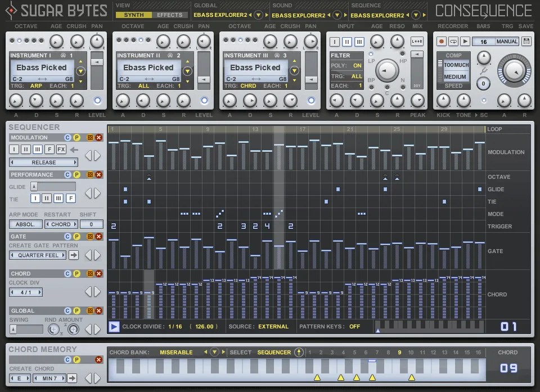Clear the Performance section with its red X icon

pyautogui.click(x=97, y=174)
